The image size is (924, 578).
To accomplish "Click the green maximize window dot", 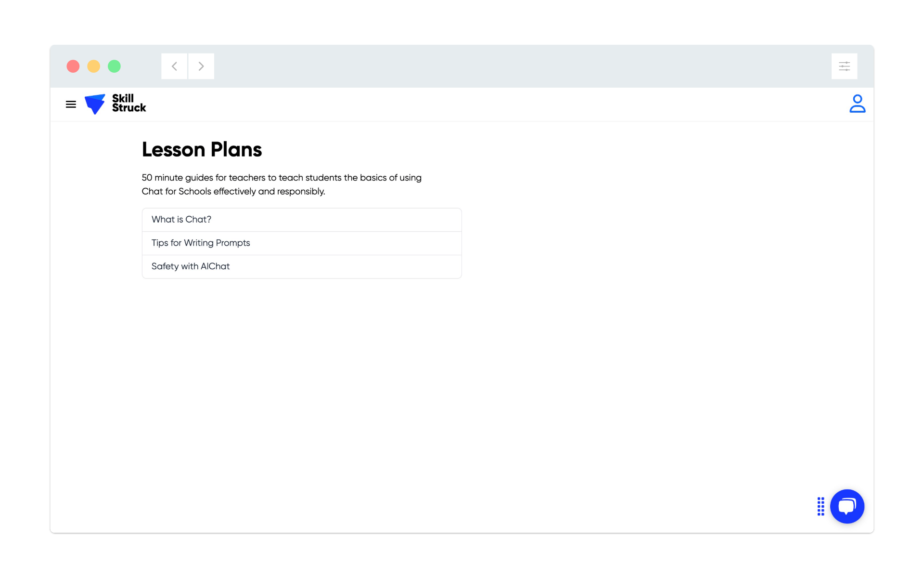I will pos(114,66).
